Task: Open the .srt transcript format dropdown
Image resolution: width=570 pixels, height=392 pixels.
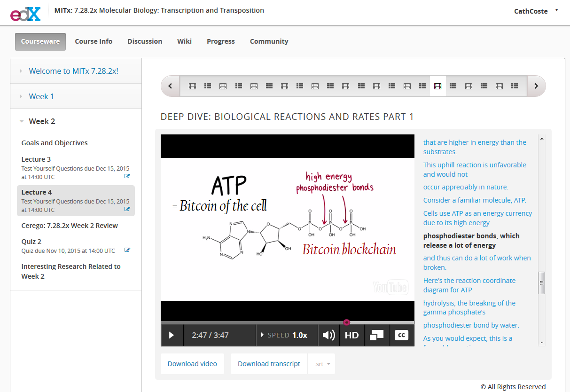Action: pos(321,364)
